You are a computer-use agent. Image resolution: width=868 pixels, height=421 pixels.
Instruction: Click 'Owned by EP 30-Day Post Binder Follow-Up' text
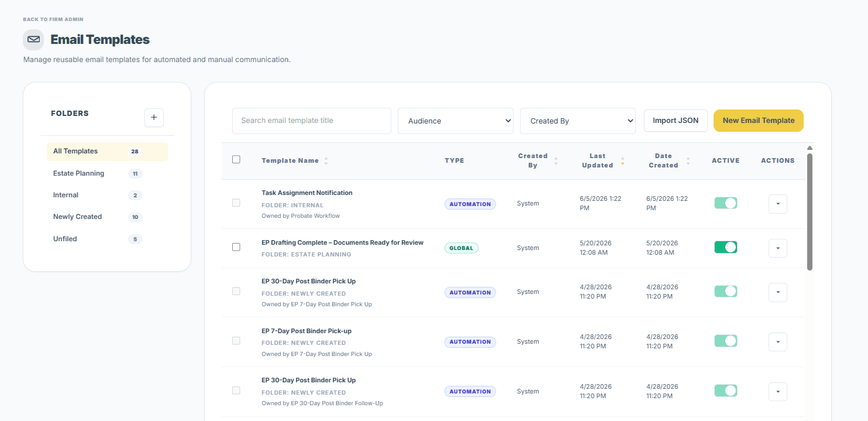click(x=322, y=403)
